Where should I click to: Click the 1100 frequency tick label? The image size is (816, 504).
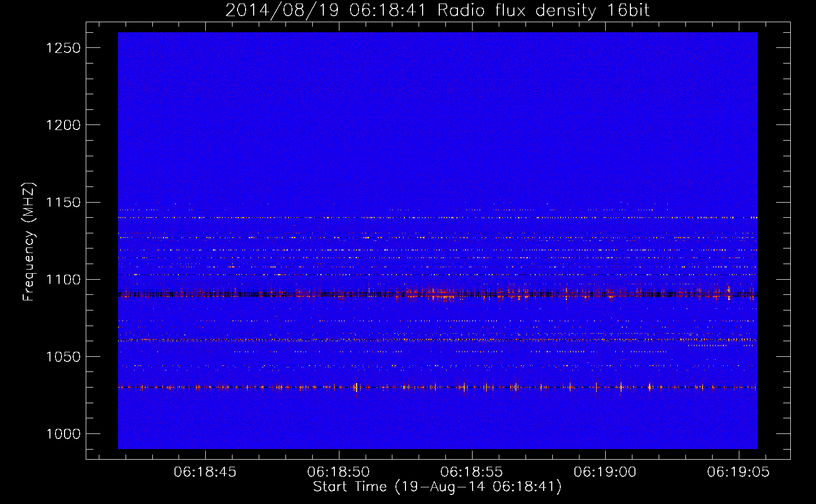63,280
